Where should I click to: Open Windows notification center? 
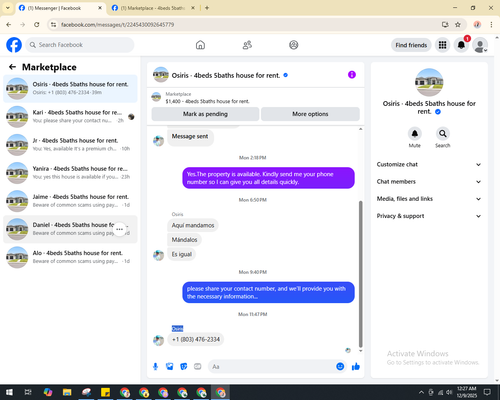coord(487,392)
